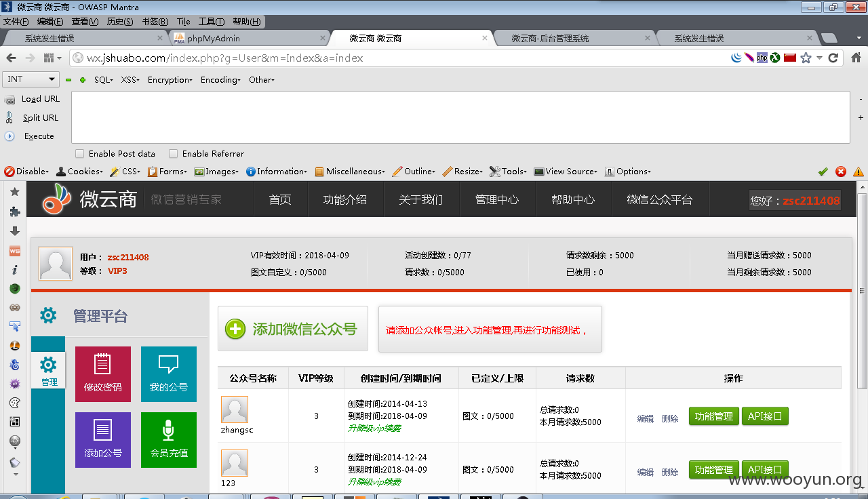Click the China flag icon in address bar
The height and width of the screenshot is (499, 868).
pyautogui.click(x=789, y=58)
